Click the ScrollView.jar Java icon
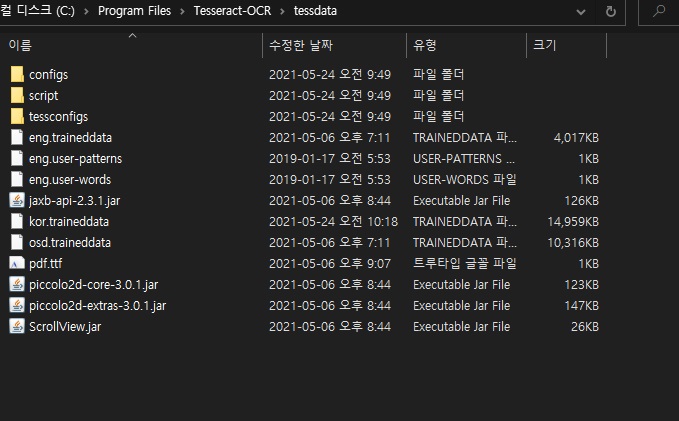Viewport: 679px width, 421px height. pos(17,326)
